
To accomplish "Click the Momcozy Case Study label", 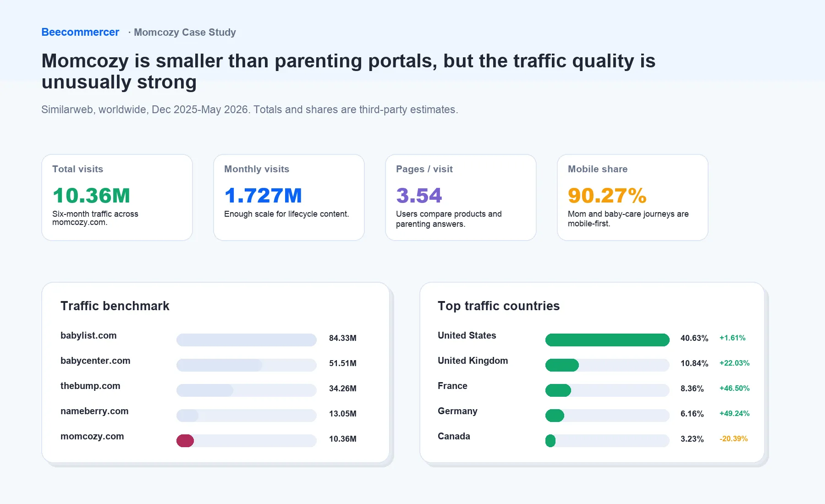I will pyautogui.click(x=185, y=32).
